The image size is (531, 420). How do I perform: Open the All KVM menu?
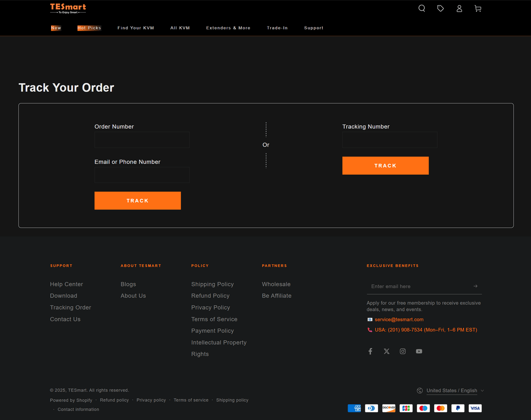pyautogui.click(x=180, y=28)
